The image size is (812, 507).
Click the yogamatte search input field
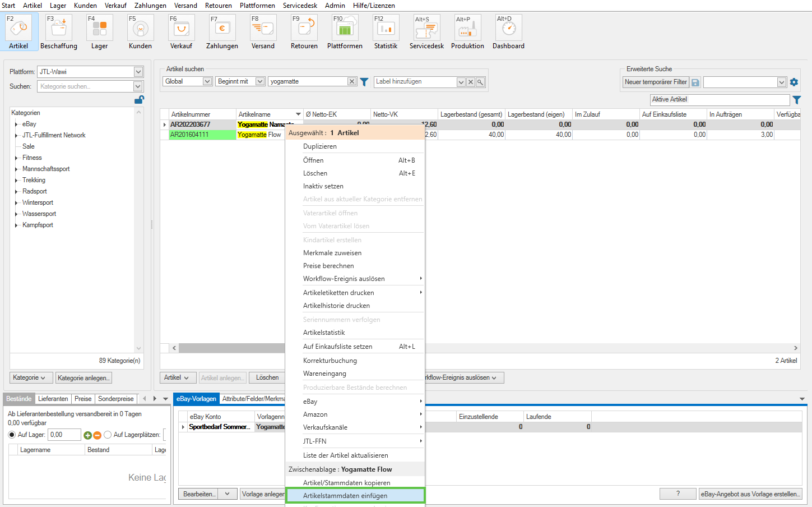[x=308, y=81]
